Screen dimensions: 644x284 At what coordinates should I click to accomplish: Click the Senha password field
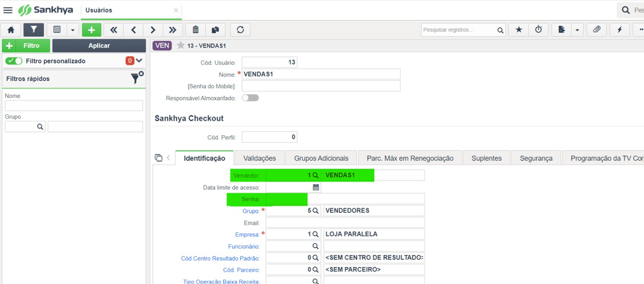tap(345, 199)
